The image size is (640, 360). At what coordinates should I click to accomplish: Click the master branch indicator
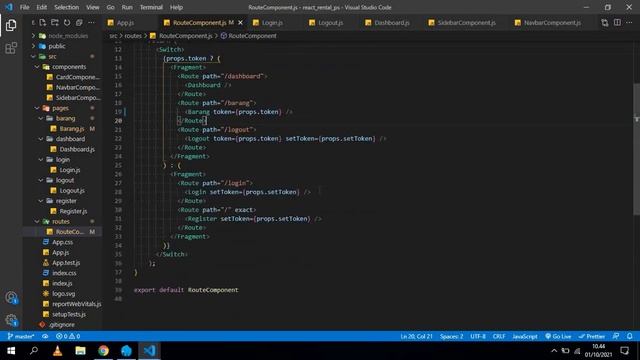click(x=21, y=336)
